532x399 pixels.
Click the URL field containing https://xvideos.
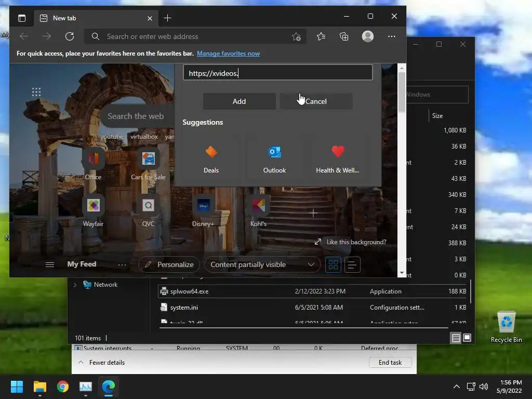(277, 73)
